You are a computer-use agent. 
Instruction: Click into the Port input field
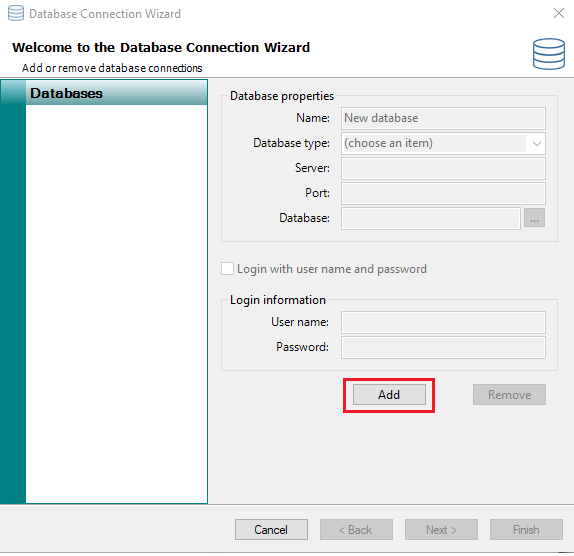tap(443, 193)
